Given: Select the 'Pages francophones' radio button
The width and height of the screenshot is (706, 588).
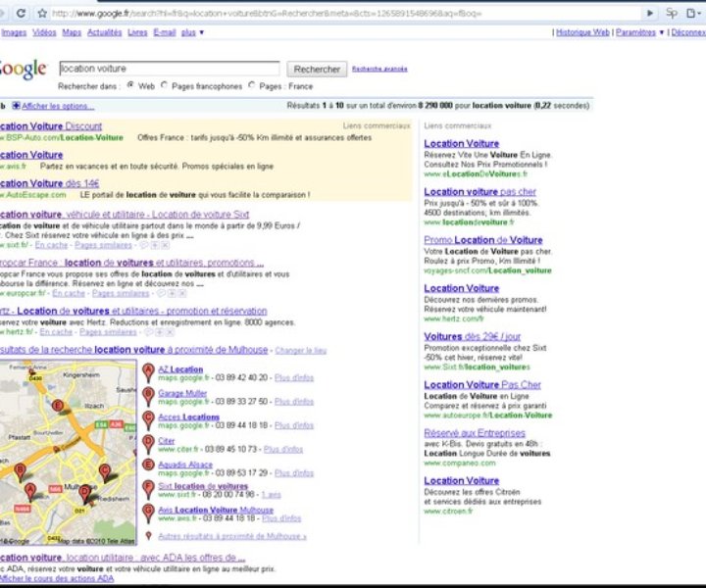Looking at the screenshot, I should [x=164, y=85].
